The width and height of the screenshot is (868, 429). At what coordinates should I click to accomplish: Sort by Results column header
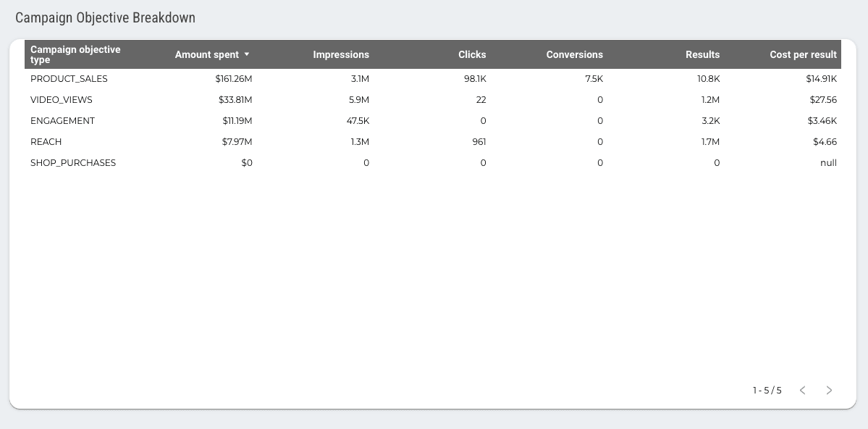tap(702, 54)
